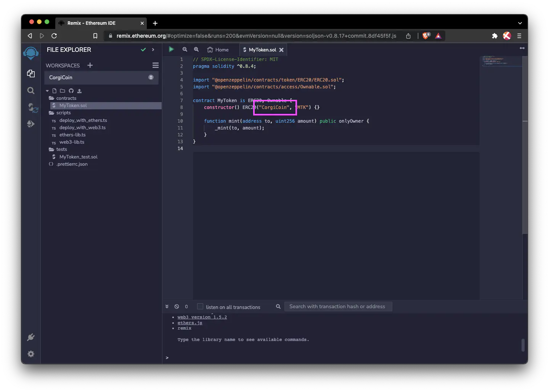549x392 pixels.
Task: Collapse File Explorer with the chevron arrow
Action: point(153,50)
